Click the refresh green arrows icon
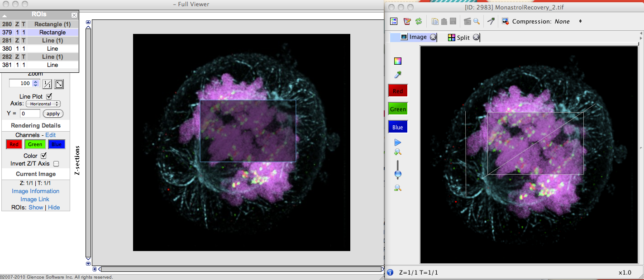 pos(419,21)
